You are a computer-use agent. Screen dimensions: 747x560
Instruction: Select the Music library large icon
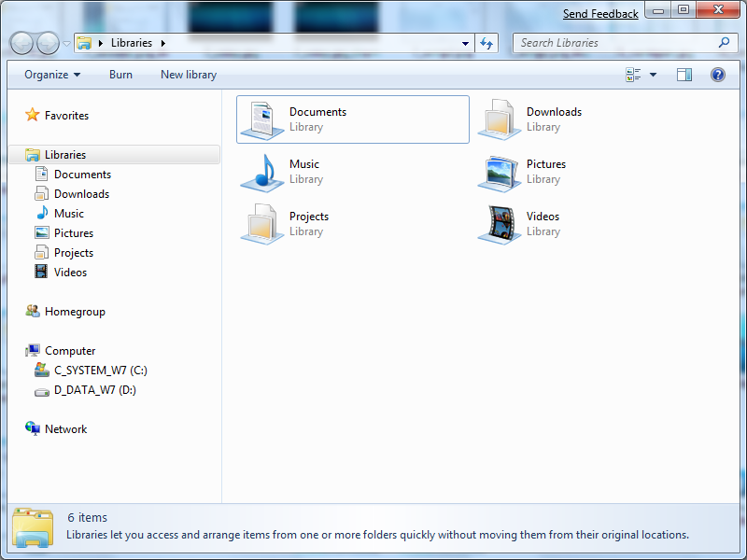(262, 173)
